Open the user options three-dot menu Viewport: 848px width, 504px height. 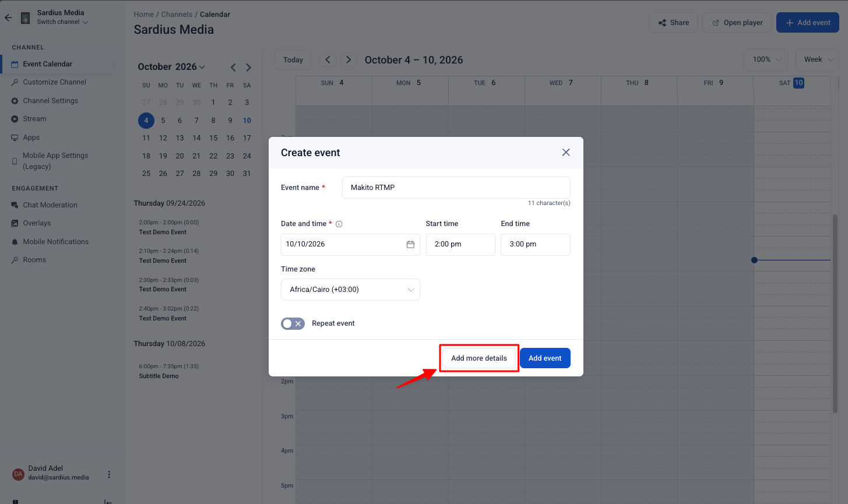(109, 475)
